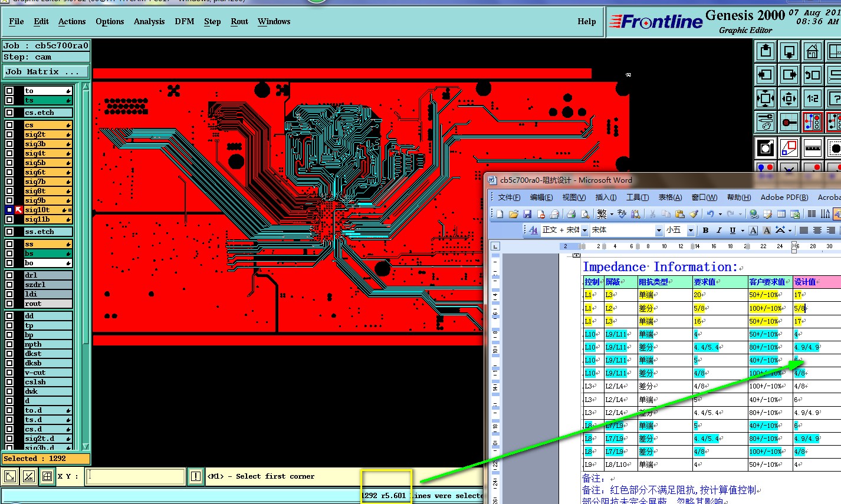Click the feature select circle-arrow icon
Image resolution: width=841 pixels, height=504 pixels.
[766, 147]
